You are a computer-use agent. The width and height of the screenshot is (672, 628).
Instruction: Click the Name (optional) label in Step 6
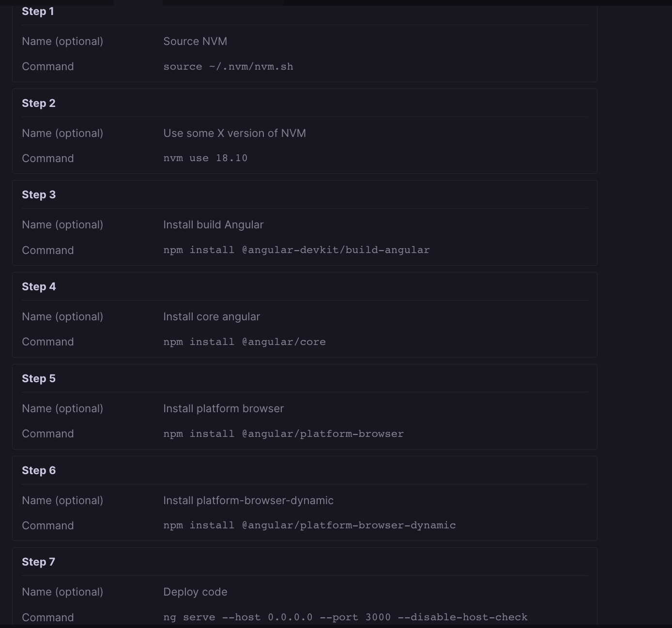[x=62, y=500]
